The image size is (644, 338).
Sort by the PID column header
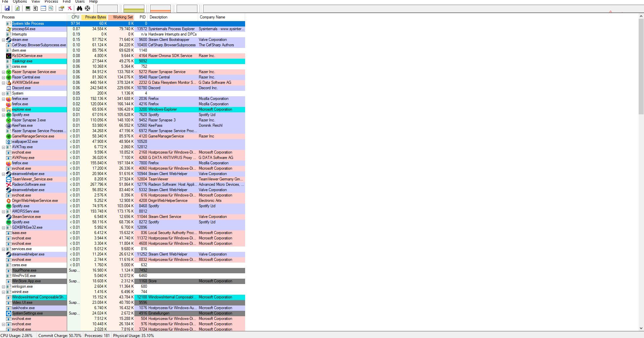pos(141,17)
